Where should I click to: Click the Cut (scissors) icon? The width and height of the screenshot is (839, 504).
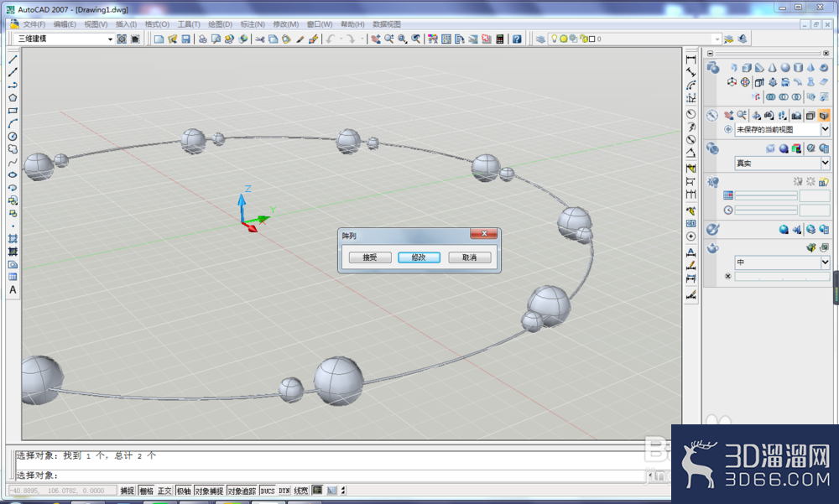point(260,39)
